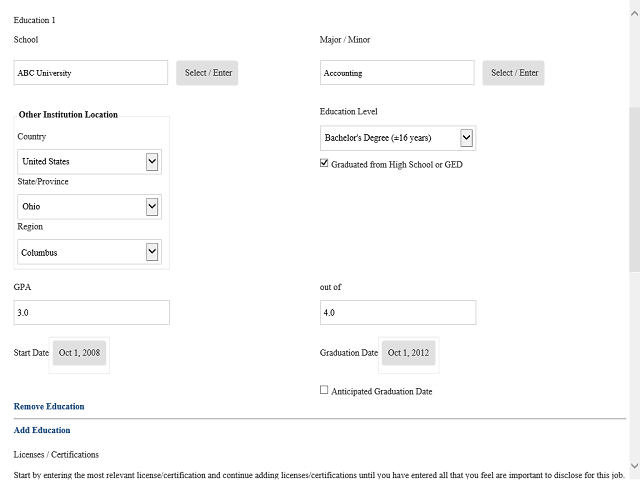The height and width of the screenshot is (480, 640).
Task: Click the Major / Minor field showing Accounting
Action: pyautogui.click(x=397, y=73)
